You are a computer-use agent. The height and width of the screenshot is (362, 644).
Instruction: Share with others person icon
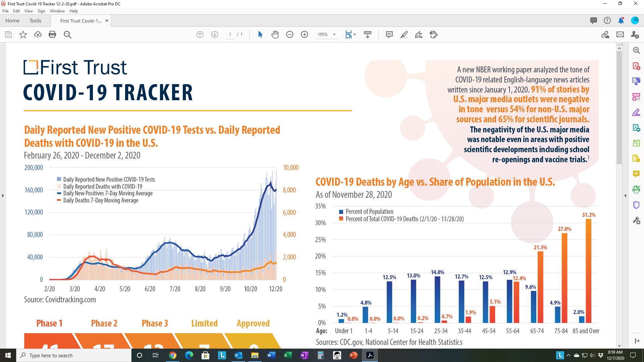635,35
